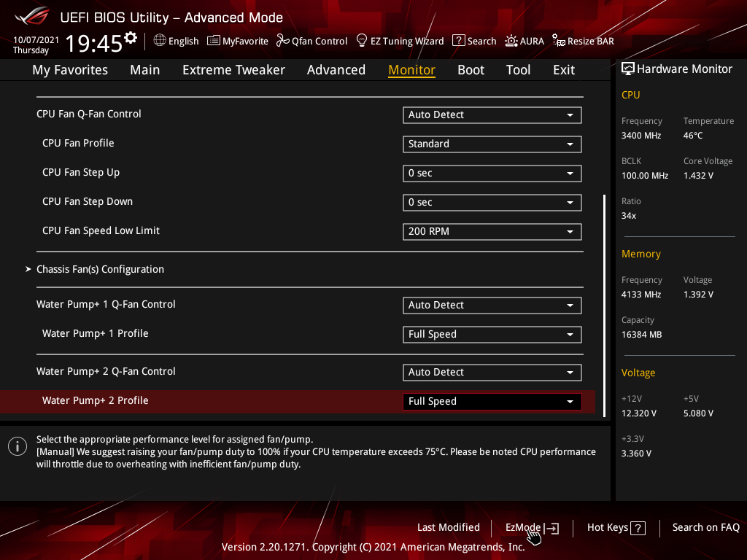The image size is (747, 560).
Task: Click +12V value 12.320 V
Action: click(x=639, y=413)
